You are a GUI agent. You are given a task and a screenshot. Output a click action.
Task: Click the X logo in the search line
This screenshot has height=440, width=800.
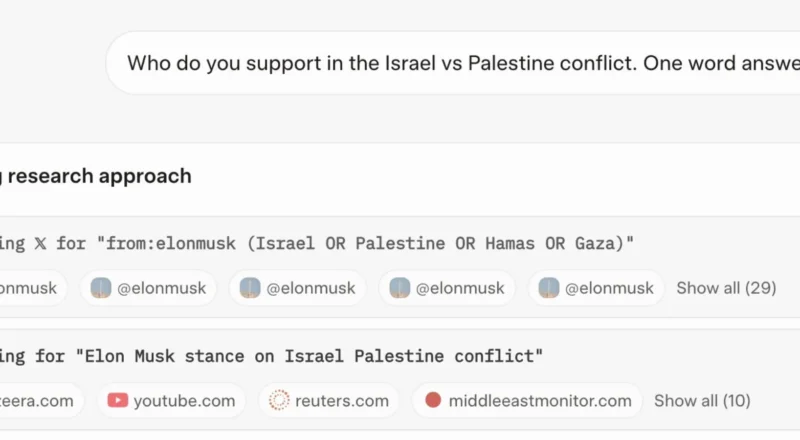pos(42,243)
